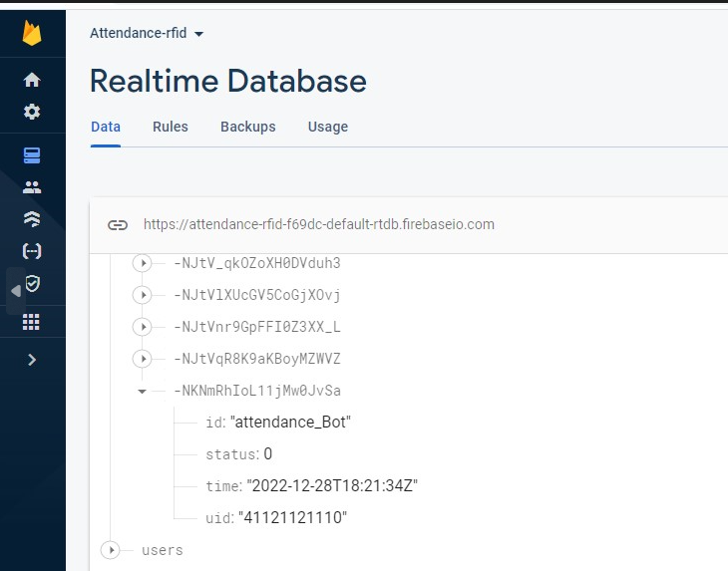728x571 pixels.
Task: Open Hosting sidebar icon
Action: point(32,219)
